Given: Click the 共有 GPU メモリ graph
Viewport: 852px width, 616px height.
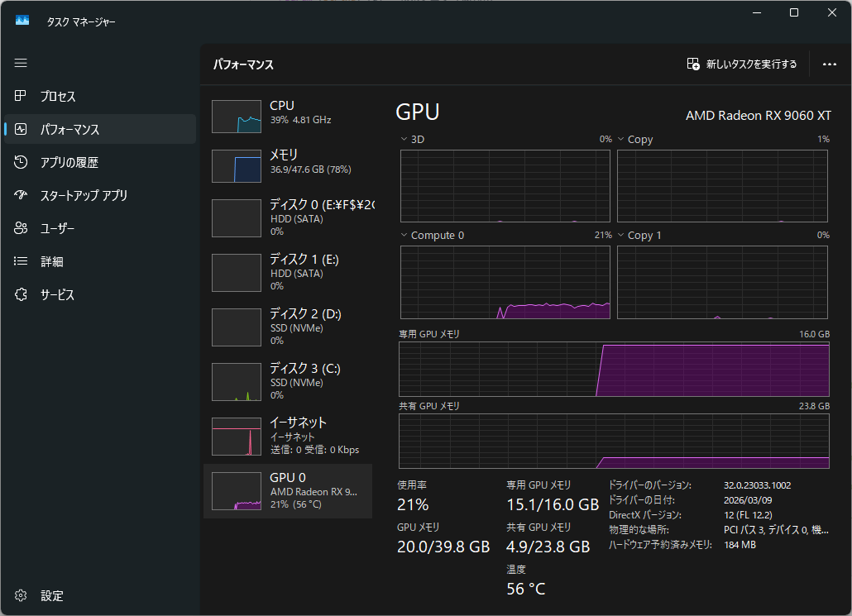Looking at the screenshot, I should click(x=614, y=441).
